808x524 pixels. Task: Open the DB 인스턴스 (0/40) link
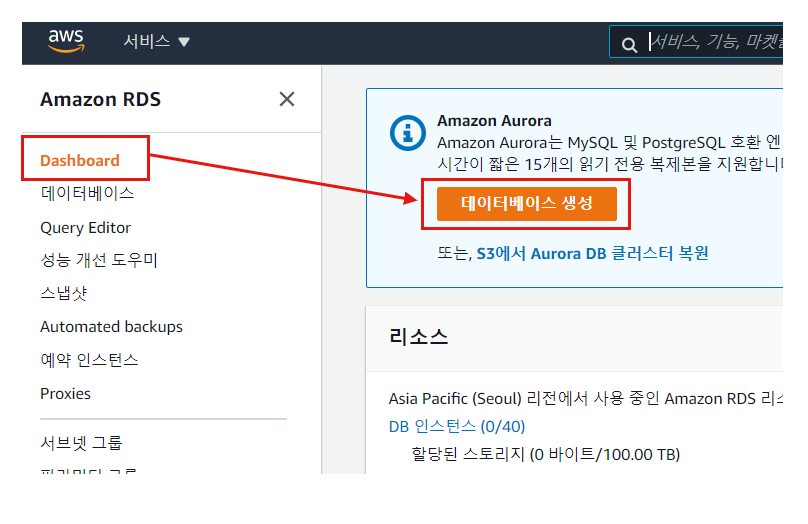(457, 427)
